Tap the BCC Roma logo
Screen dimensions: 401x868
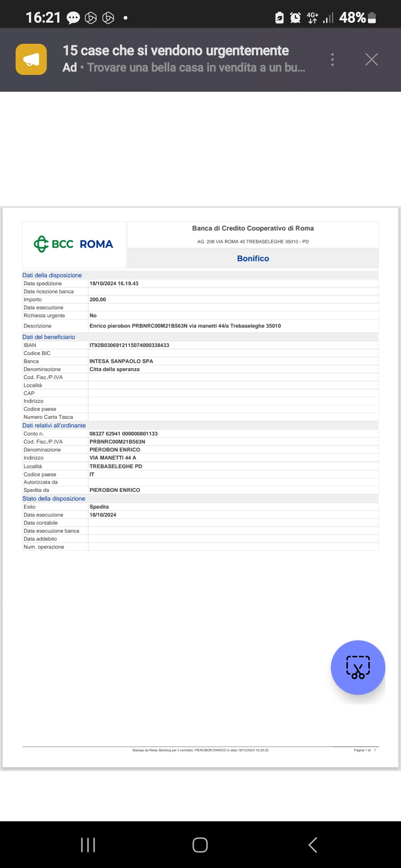coord(74,244)
